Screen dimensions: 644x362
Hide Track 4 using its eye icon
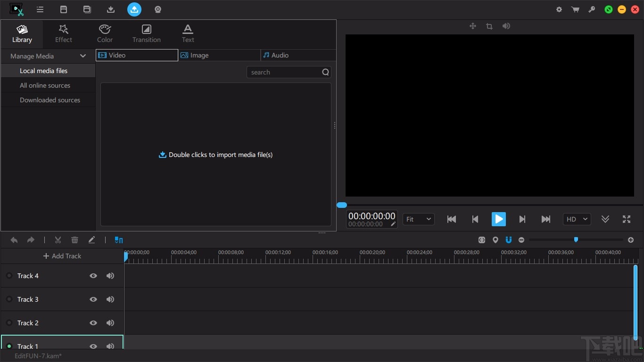click(x=93, y=276)
